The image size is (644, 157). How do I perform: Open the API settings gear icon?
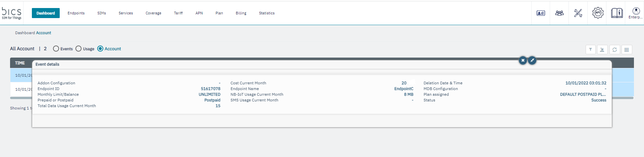598,13
